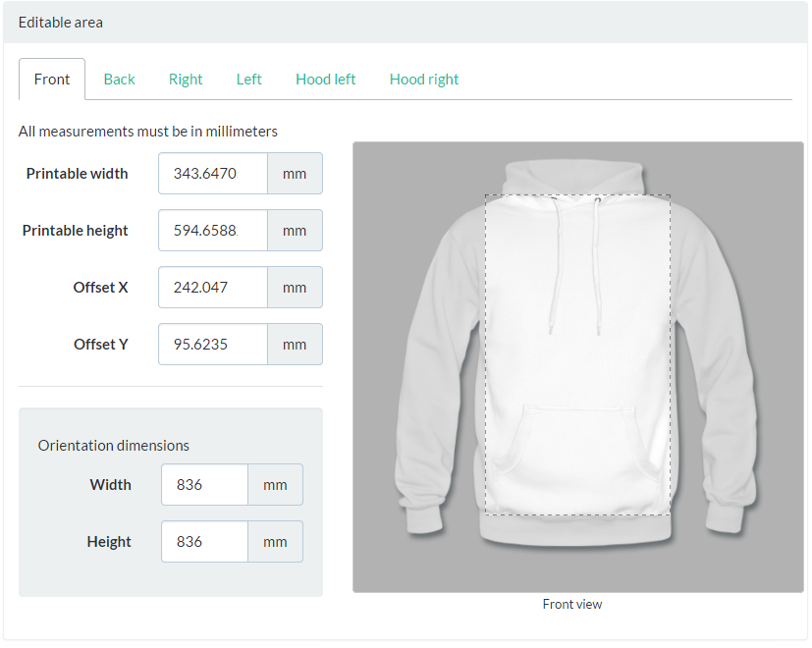This screenshot has width=812, height=648.
Task: Click the Front view caption
Action: coord(572,605)
